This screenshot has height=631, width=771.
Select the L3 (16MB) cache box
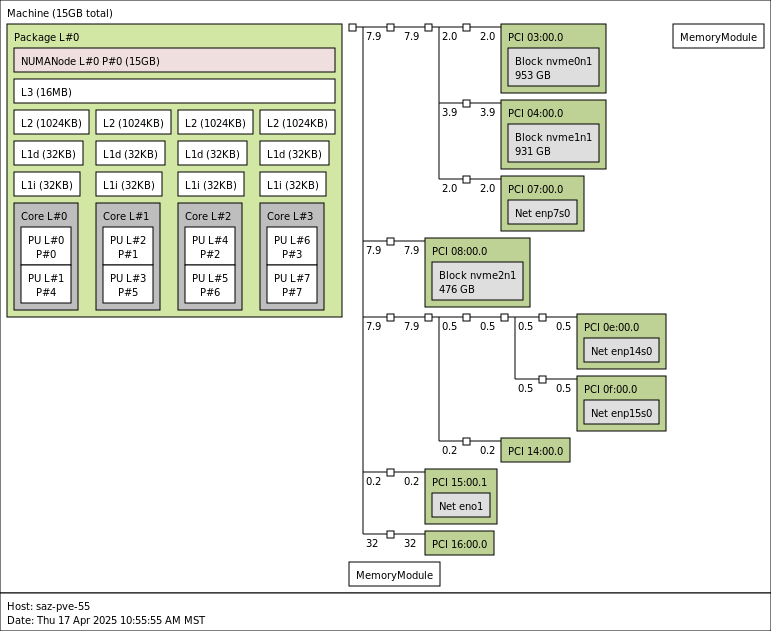(x=174, y=92)
